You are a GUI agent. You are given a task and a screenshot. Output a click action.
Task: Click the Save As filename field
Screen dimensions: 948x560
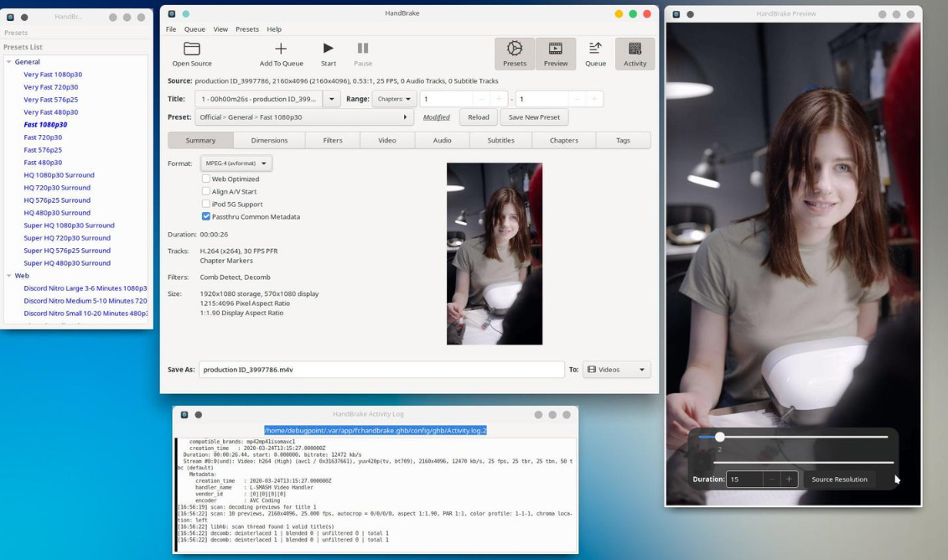pyautogui.click(x=381, y=370)
